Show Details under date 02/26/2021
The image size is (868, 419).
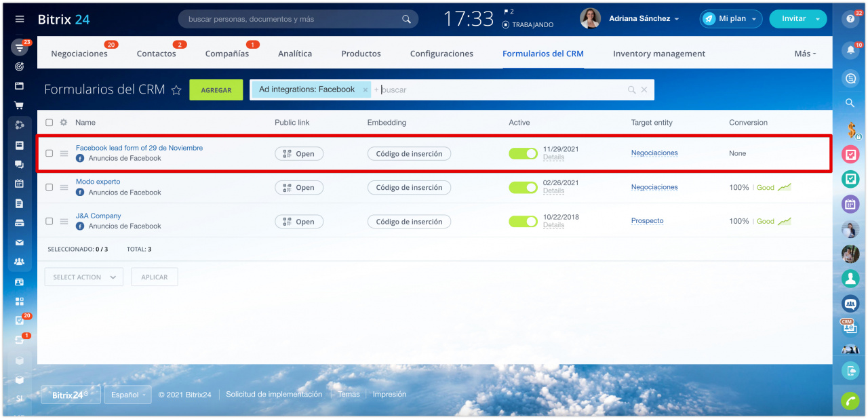[553, 191]
